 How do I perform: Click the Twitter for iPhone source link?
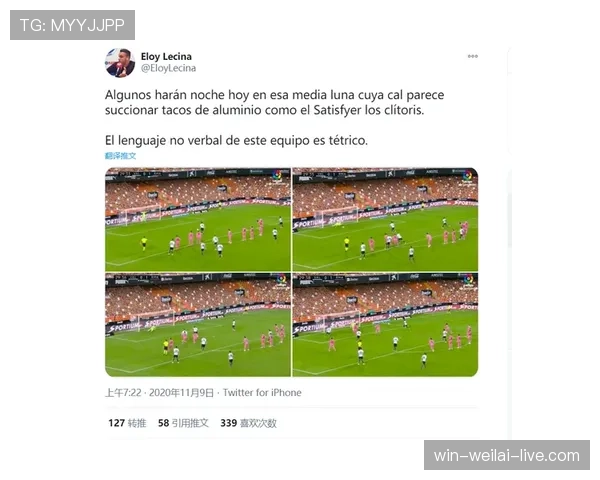[x=262, y=393]
